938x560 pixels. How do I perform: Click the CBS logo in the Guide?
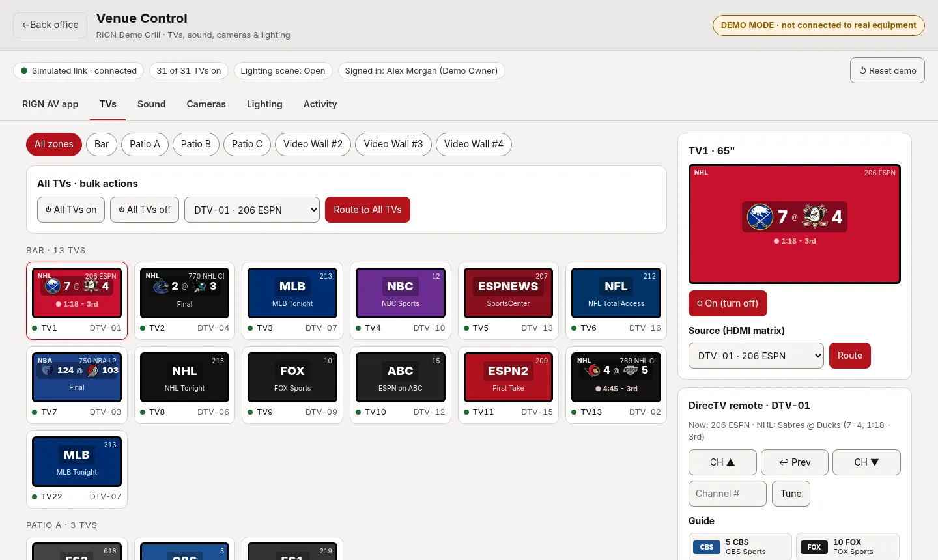pyautogui.click(x=707, y=547)
